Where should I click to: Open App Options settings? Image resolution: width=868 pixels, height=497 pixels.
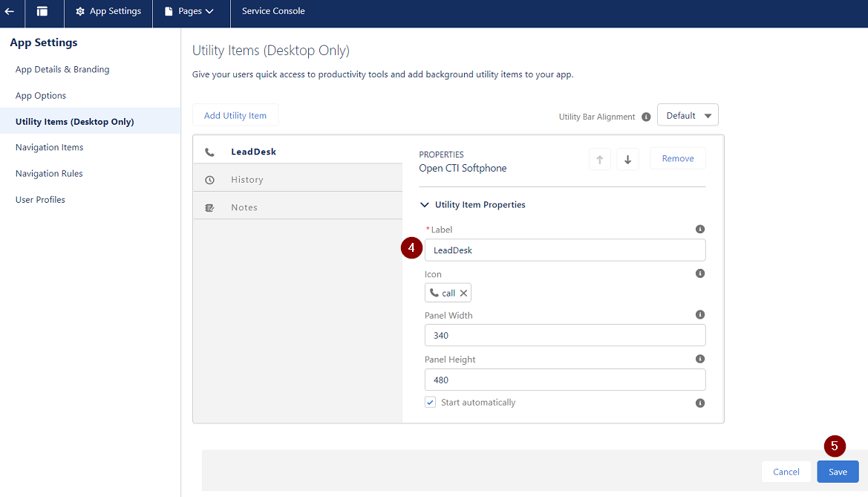41,95
